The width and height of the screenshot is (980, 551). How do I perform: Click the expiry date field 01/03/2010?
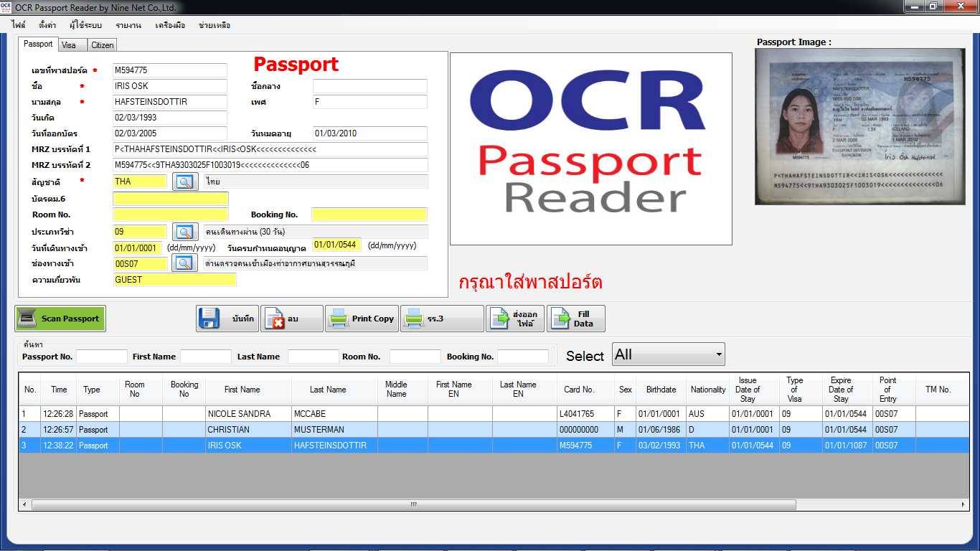[369, 133]
